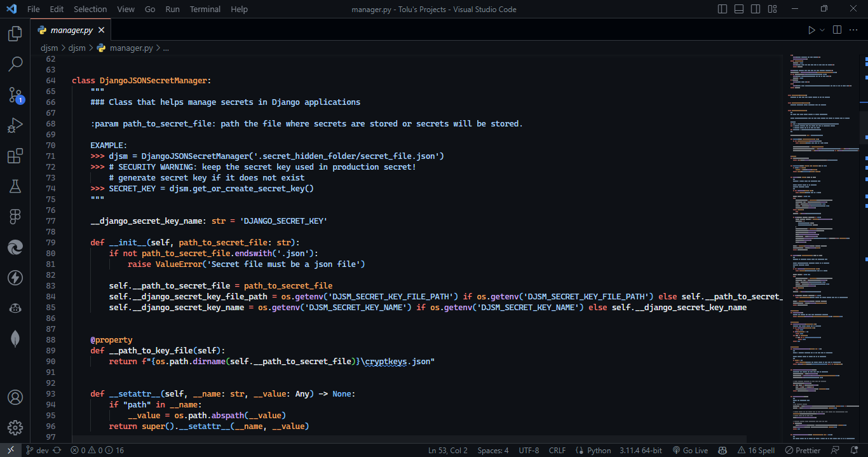Click the horizontal scrollbar under the code
The image size is (868, 457).
[409, 439]
